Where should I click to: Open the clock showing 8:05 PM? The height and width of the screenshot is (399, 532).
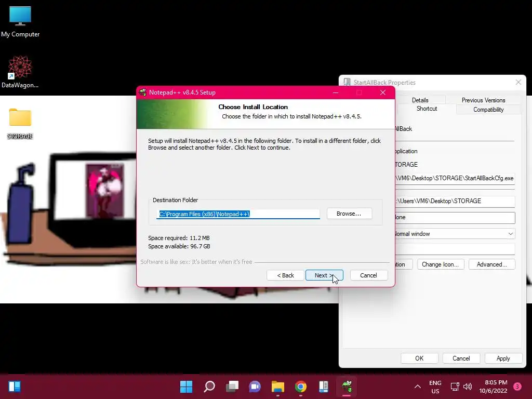(494, 387)
